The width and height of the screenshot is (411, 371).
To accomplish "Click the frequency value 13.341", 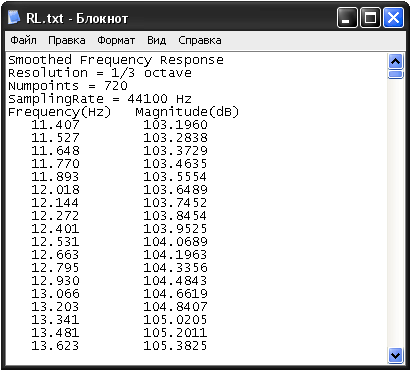I will (x=55, y=320).
